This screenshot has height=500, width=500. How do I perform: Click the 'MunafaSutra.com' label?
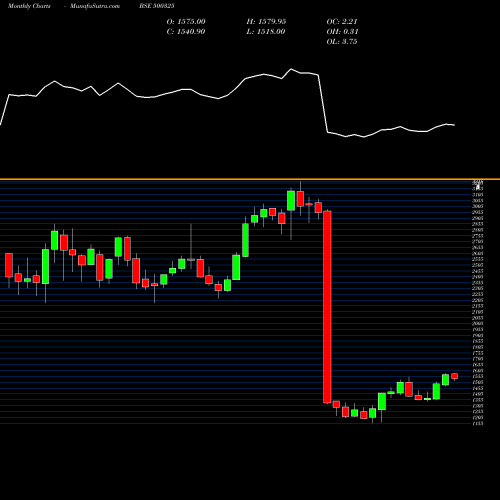(95, 6)
